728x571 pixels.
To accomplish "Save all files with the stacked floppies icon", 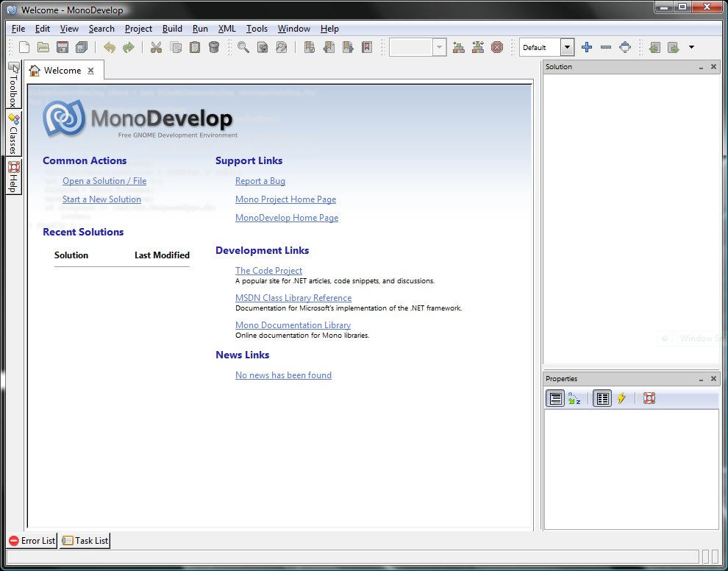I will pos(82,47).
